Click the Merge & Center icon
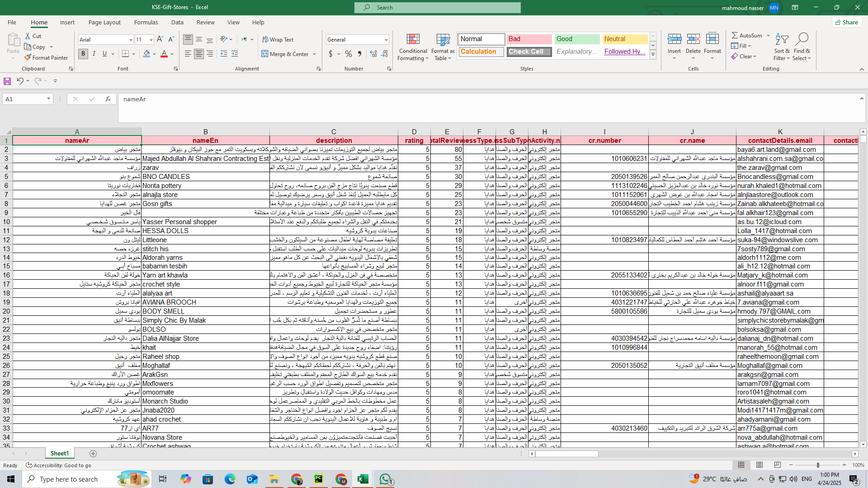This screenshot has width=868, height=488. pyautogui.click(x=265, y=54)
